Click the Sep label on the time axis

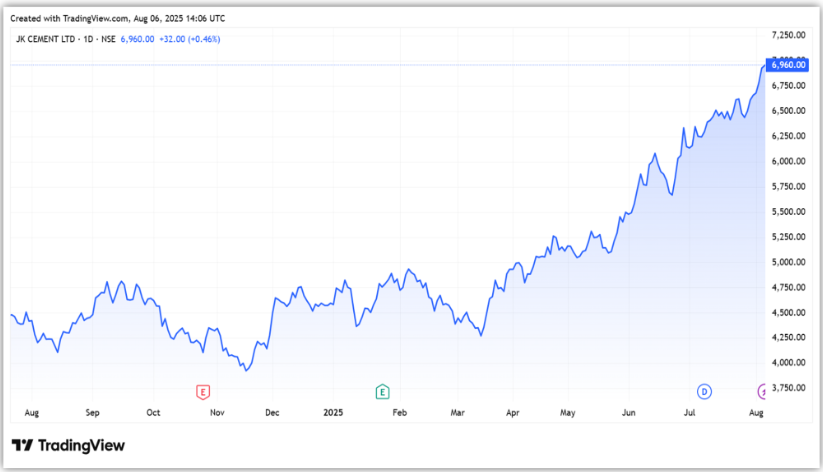tap(92, 412)
